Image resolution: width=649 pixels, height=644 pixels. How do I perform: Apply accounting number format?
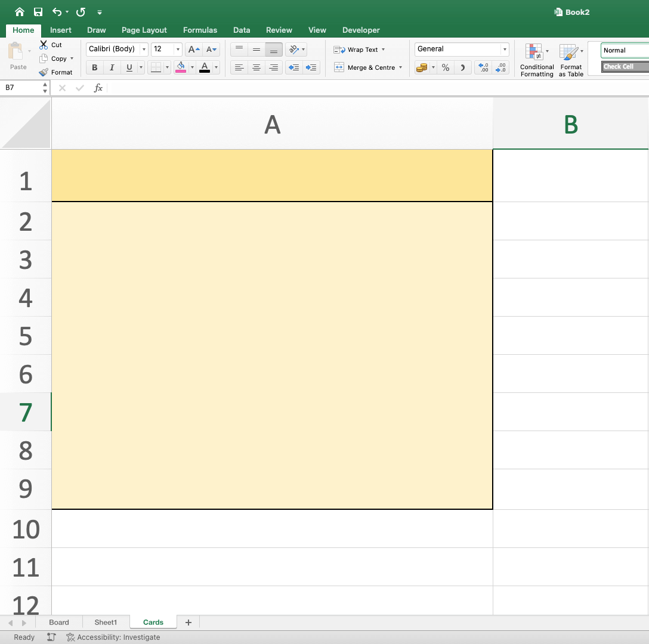[422, 67]
